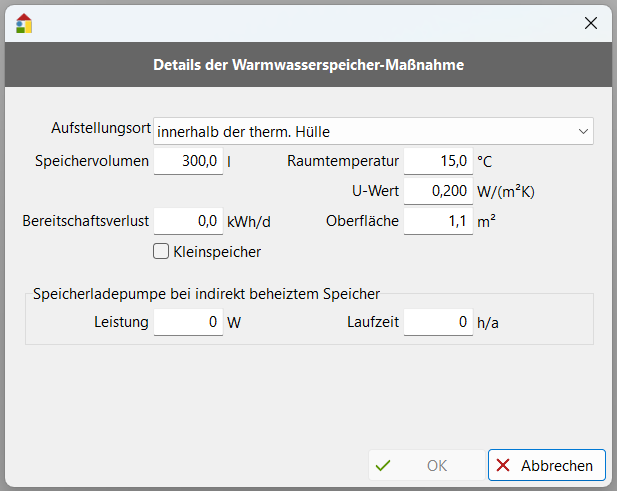Focus the Leistung watt input field
The image size is (617, 491).
pyautogui.click(x=188, y=323)
